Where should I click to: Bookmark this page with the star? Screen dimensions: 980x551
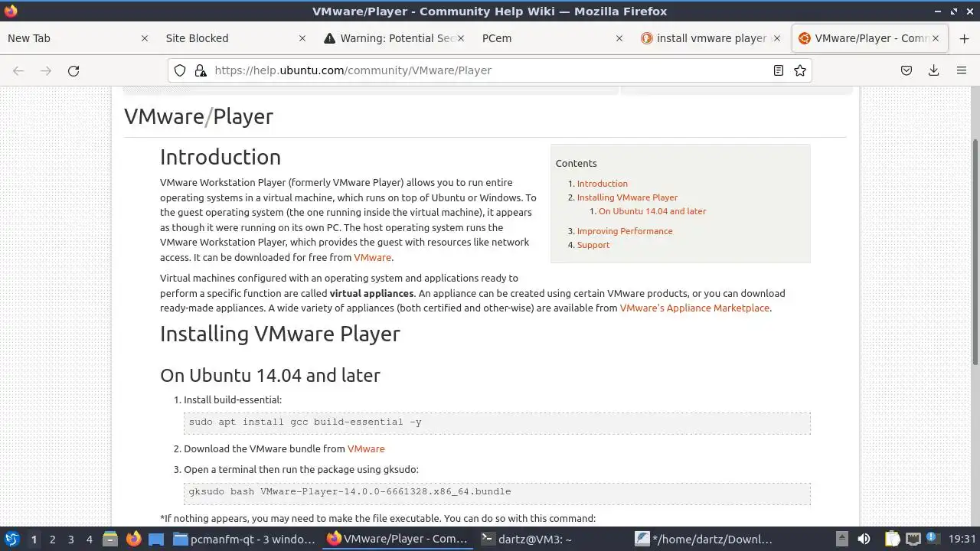pos(800,70)
